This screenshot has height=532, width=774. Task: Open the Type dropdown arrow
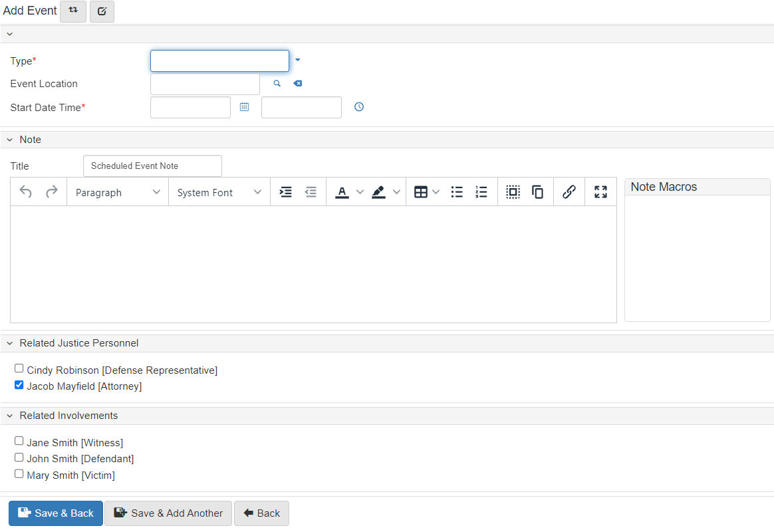297,59
